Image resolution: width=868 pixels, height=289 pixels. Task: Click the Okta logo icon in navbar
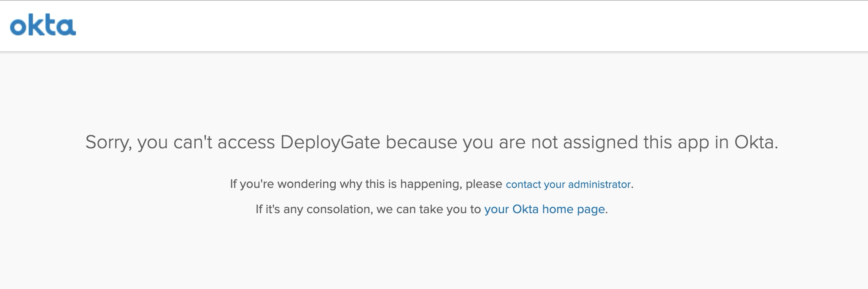coord(43,25)
